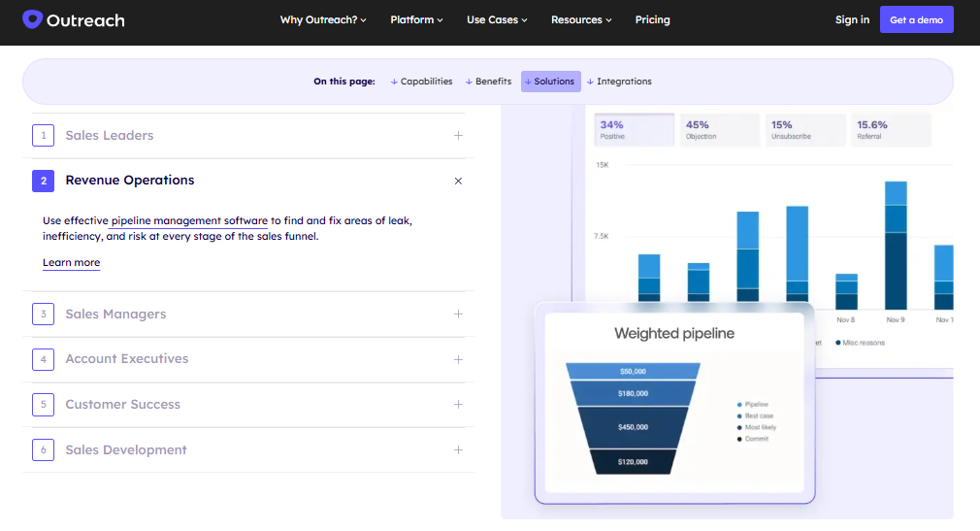Select the 34% Positive stat card
This screenshot has width=980, height=531.
coord(634,130)
